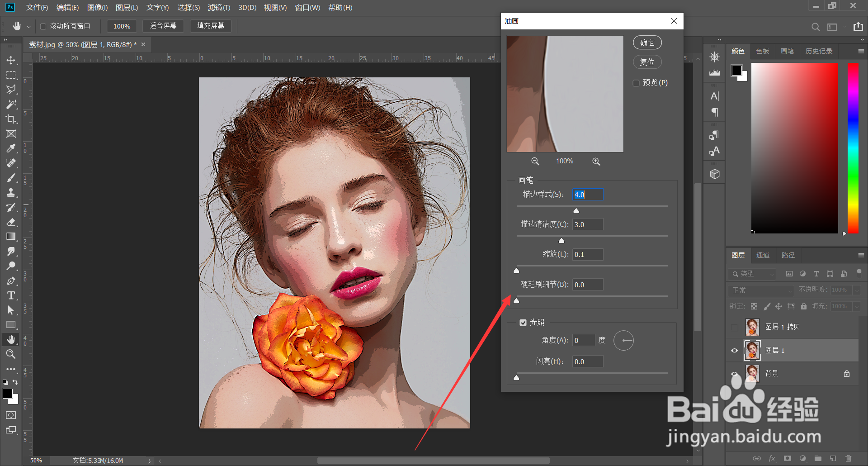Click the 复位 reset button

pyautogui.click(x=647, y=62)
